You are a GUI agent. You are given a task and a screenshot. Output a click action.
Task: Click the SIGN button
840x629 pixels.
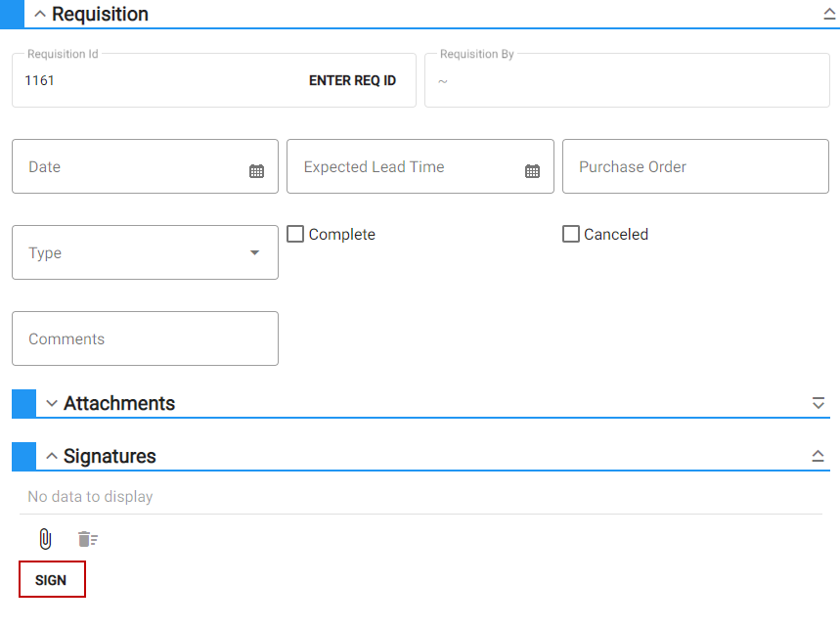click(x=52, y=580)
